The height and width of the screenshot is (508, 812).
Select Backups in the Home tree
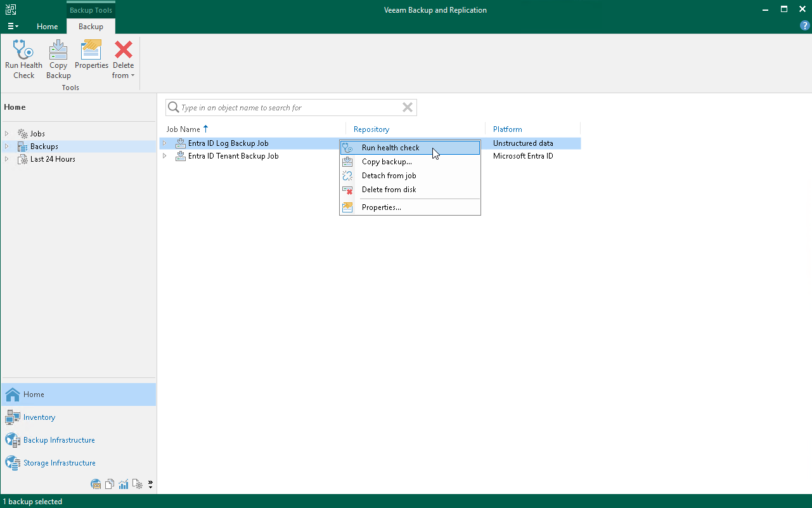coord(44,147)
